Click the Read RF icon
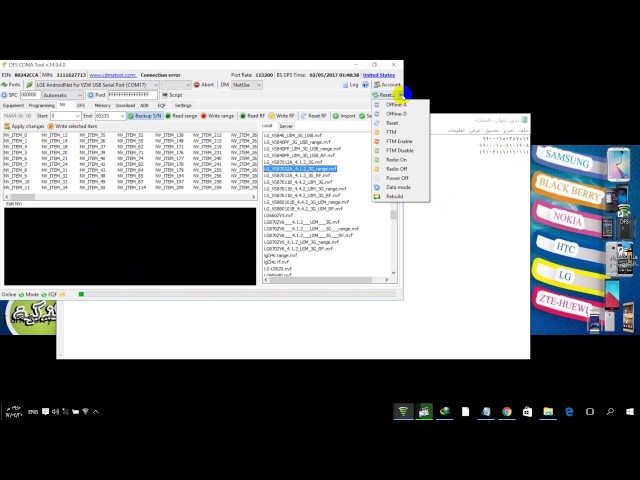This screenshot has height=480, width=640. [x=243, y=116]
